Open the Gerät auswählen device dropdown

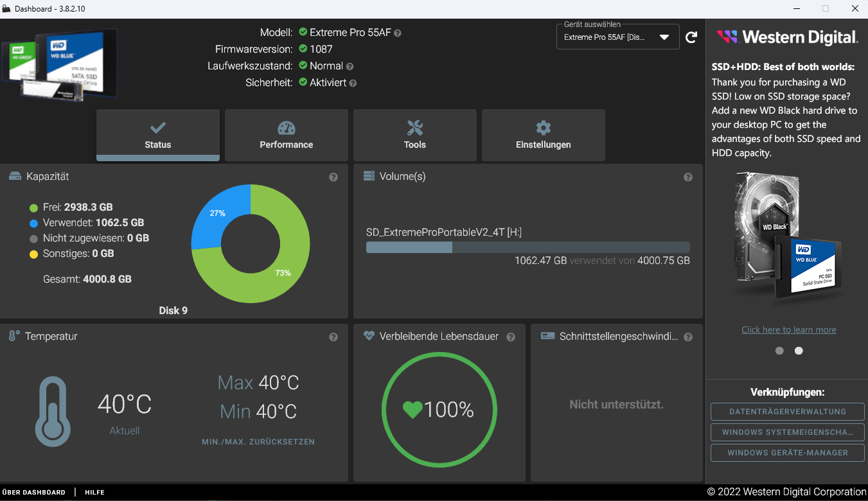pyautogui.click(x=618, y=37)
